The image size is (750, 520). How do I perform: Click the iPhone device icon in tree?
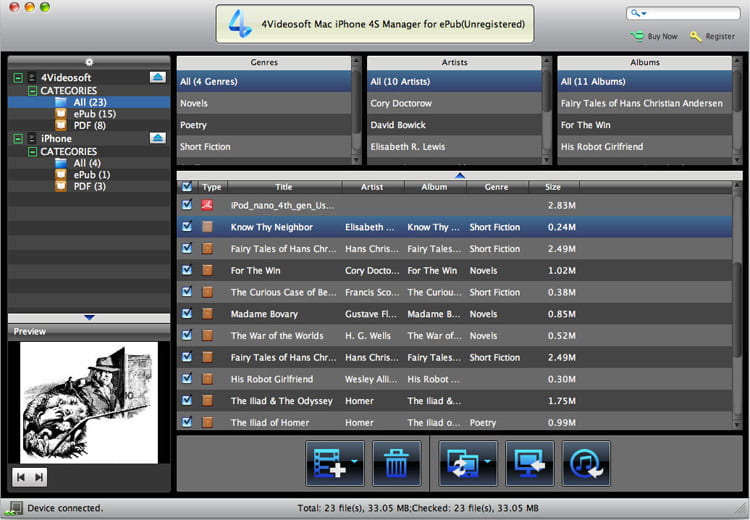click(32, 138)
